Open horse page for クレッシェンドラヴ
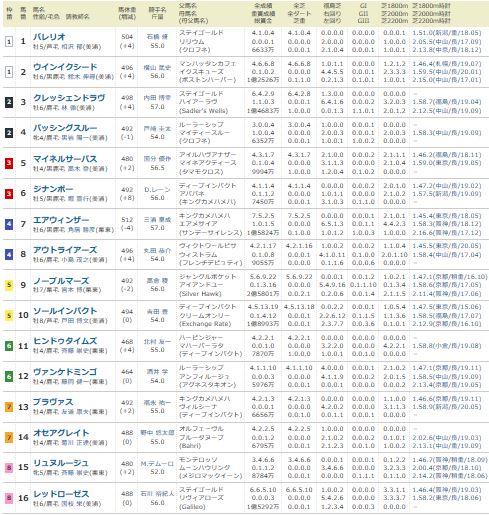 tap(69, 98)
